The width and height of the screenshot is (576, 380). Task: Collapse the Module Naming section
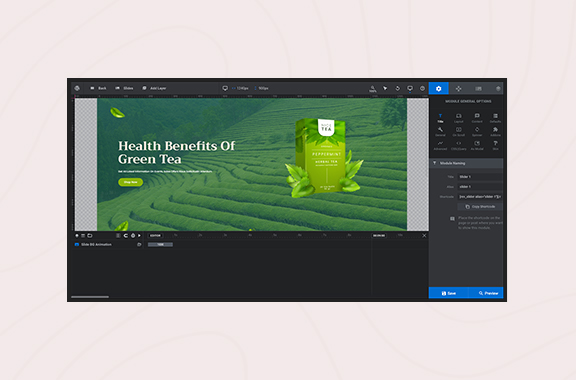[x=466, y=163]
